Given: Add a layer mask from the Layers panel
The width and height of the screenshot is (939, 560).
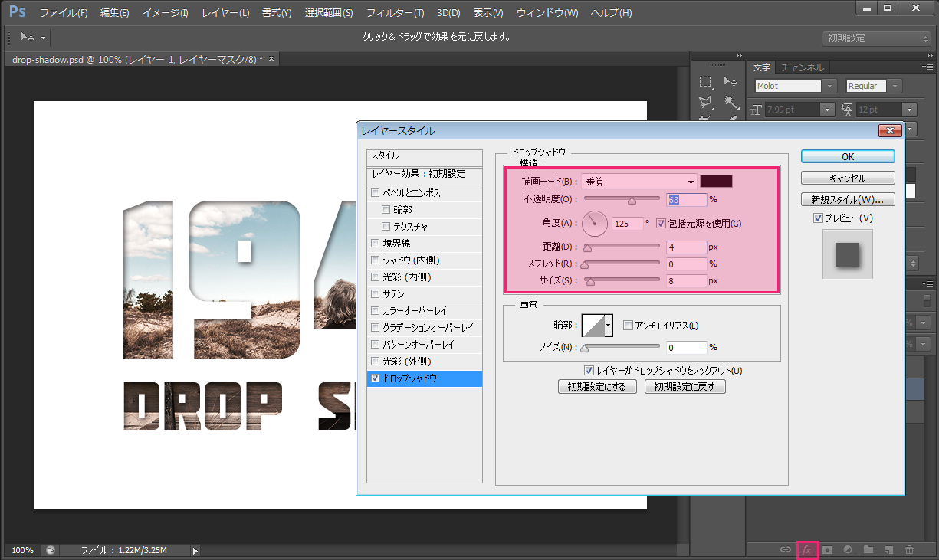Looking at the screenshot, I should [828, 549].
